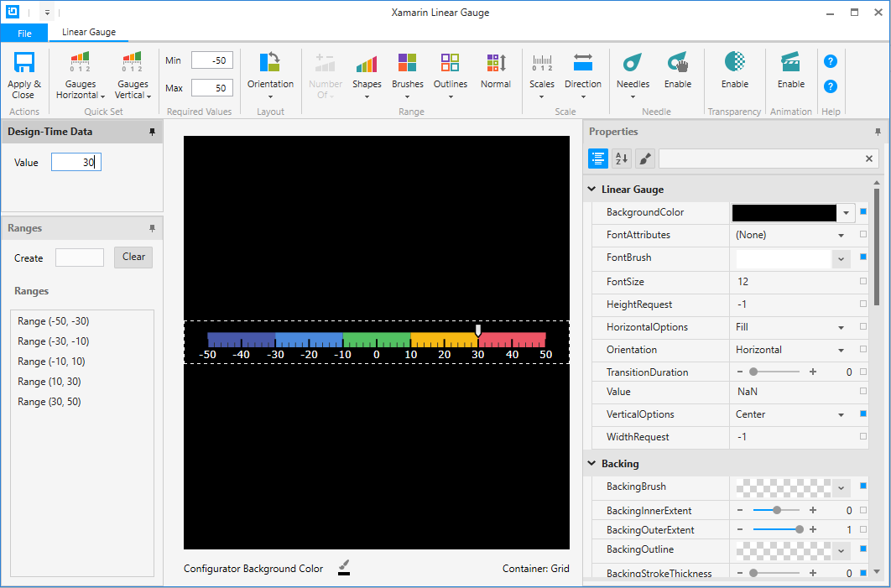Select the Normal range option
This screenshot has height=588, width=891.
[x=496, y=71]
